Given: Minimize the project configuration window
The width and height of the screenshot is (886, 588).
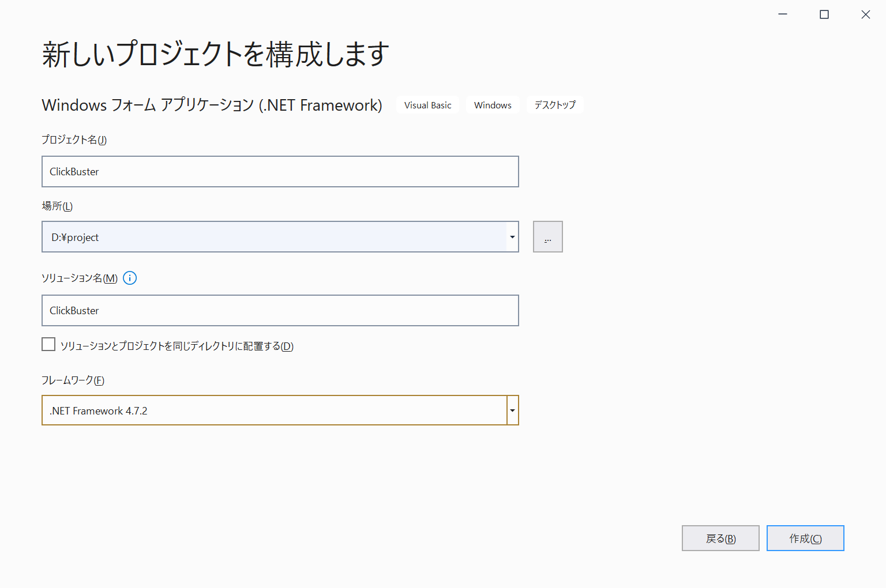Looking at the screenshot, I should pos(783,14).
